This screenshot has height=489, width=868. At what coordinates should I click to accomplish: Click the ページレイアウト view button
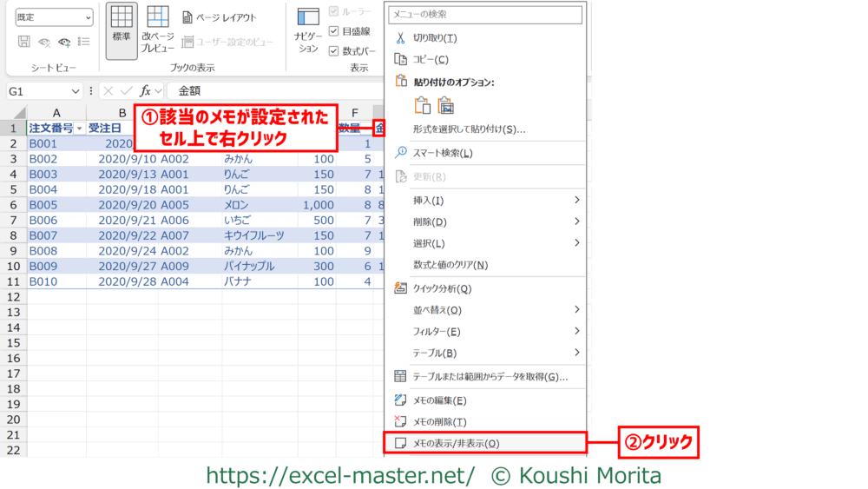pyautogui.click(x=220, y=17)
